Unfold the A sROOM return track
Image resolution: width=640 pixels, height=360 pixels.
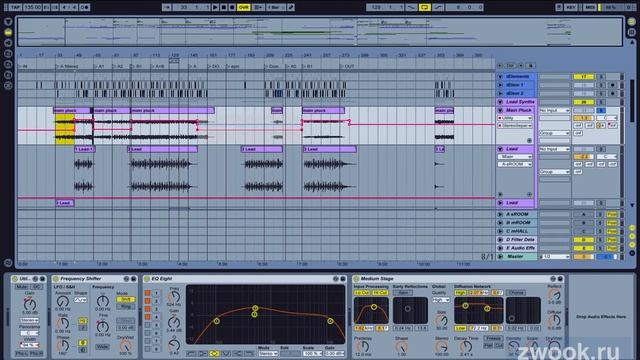coord(500,214)
